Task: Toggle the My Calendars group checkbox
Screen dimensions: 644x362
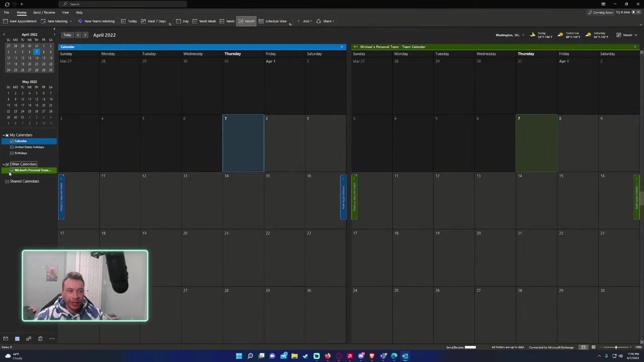Action: (x=7, y=135)
